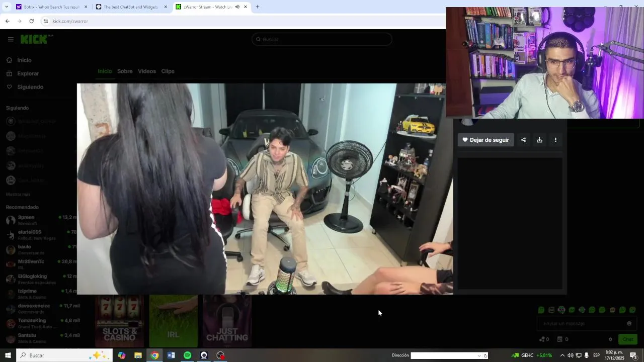Screen dimensions: 644x362
Task: Open Spotify from the taskbar
Action: (187, 355)
